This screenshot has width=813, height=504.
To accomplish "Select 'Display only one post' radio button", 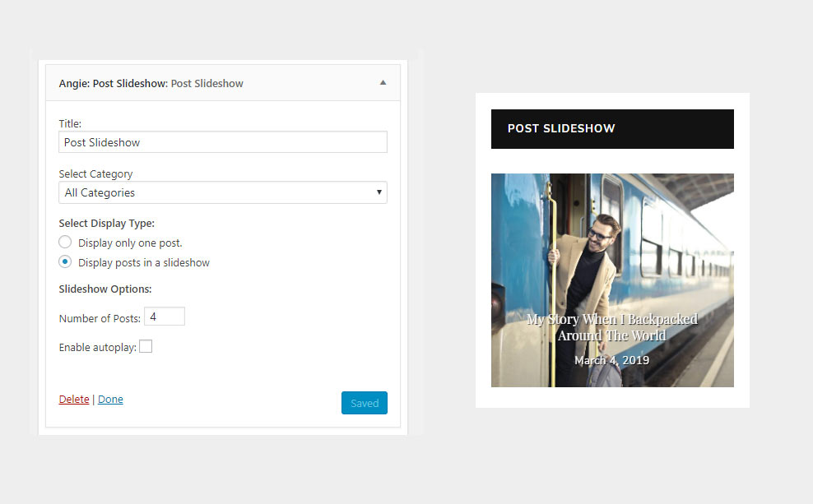I will (x=66, y=243).
